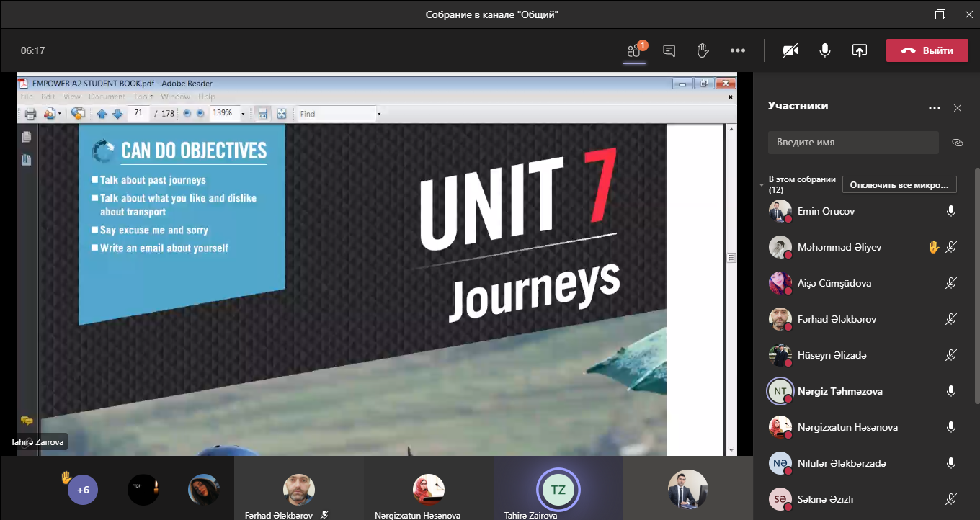
Task: Open the participants panel icon in toolbar
Action: pyautogui.click(x=634, y=50)
